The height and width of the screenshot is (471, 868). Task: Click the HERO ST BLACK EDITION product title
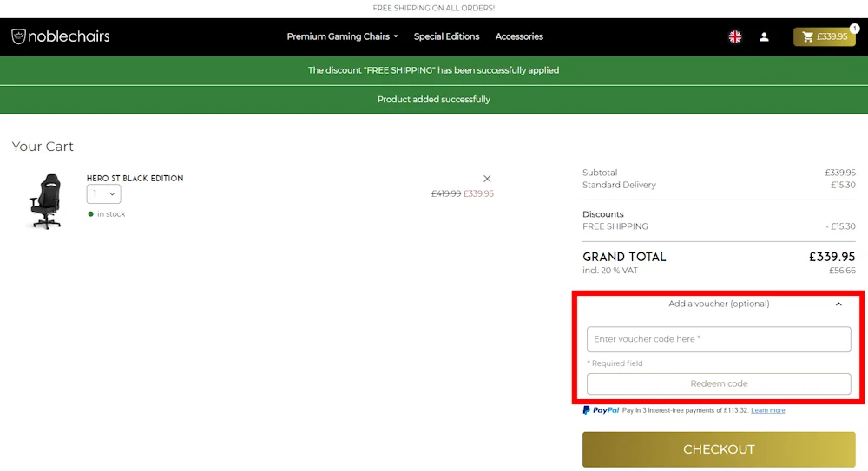point(135,178)
